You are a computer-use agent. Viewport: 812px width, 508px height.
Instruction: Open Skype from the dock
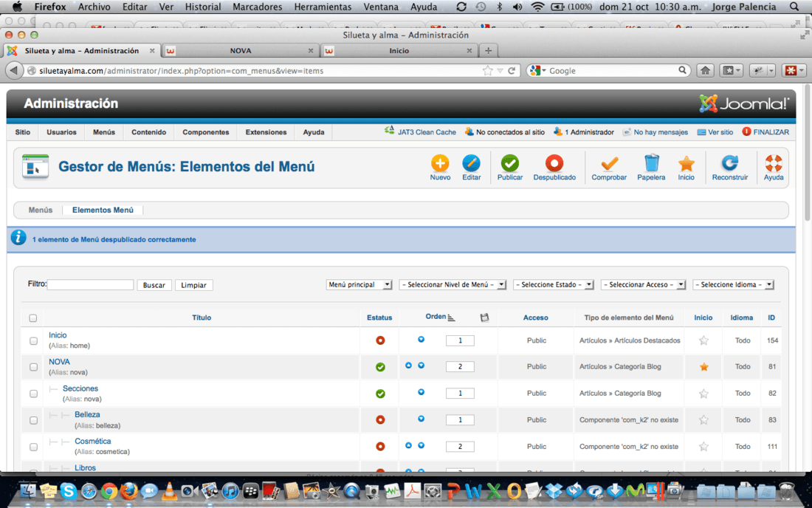coord(68,491)
